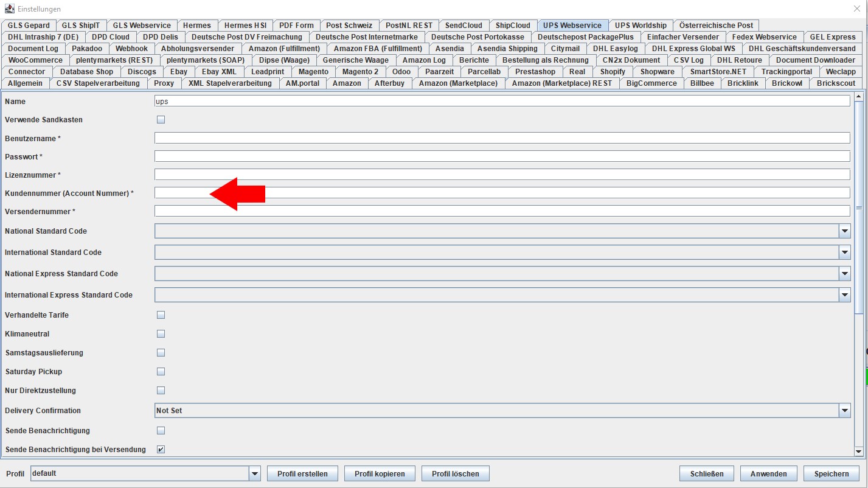Enable the Sende Benachrichtigung checkbox

point(161,431)
